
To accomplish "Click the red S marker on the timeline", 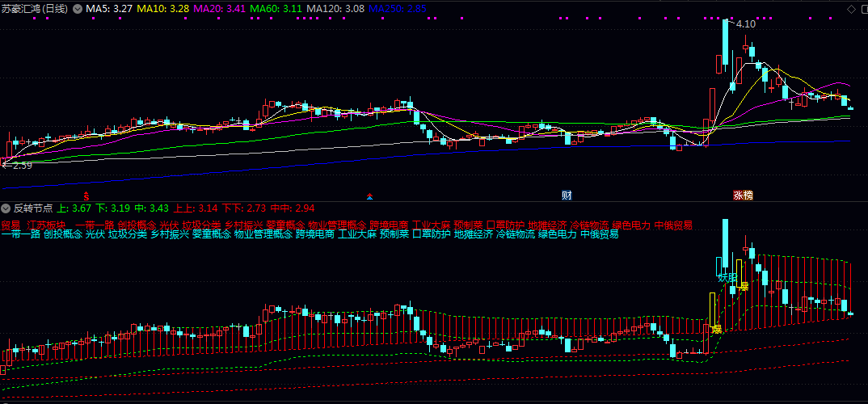I will point(86,196).
